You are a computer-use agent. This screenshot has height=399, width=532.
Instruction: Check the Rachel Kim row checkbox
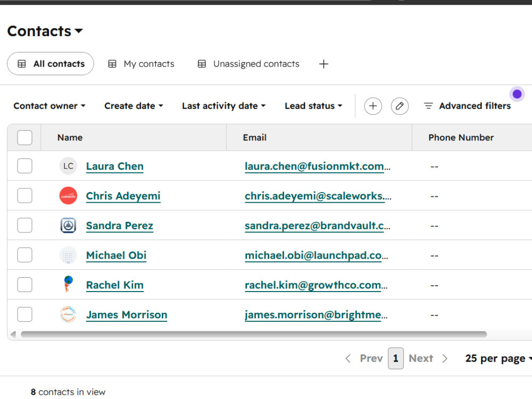[25, 285]
